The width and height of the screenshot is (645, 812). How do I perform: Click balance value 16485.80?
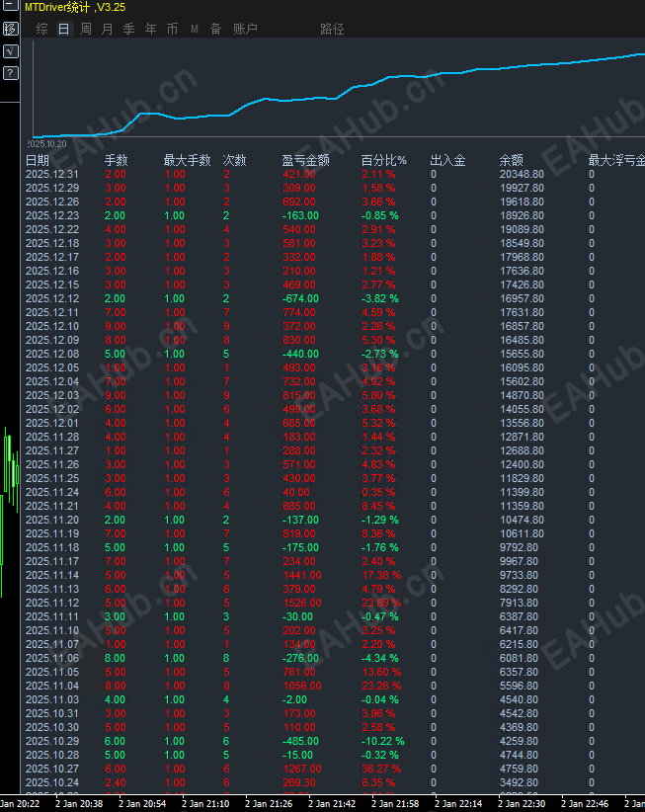522,340
